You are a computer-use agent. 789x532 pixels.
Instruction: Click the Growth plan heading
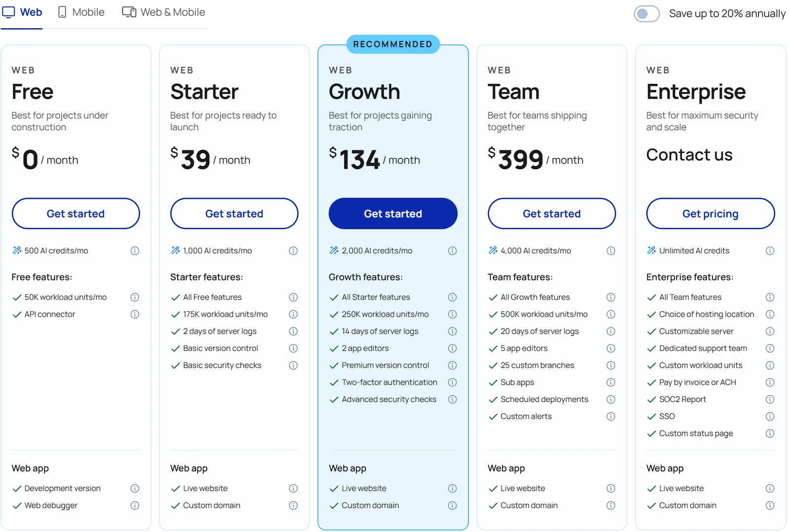pyautogui.click(x=364, y=92)
